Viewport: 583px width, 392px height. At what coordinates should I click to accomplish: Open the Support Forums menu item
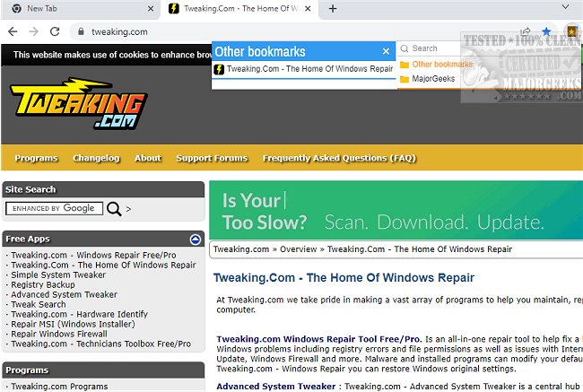pyautogui.click(x=212, y=158)
